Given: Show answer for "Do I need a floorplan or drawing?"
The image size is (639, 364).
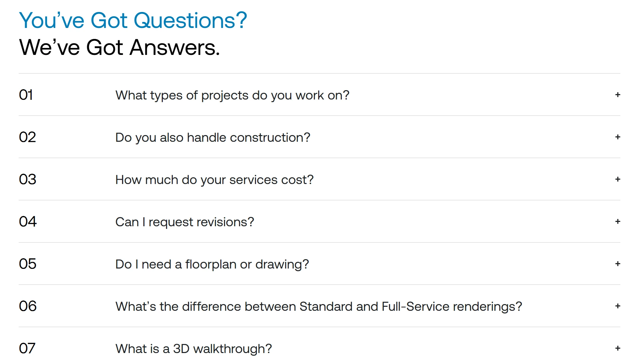Looking at the screenshot, I should [x=212, y=265].
